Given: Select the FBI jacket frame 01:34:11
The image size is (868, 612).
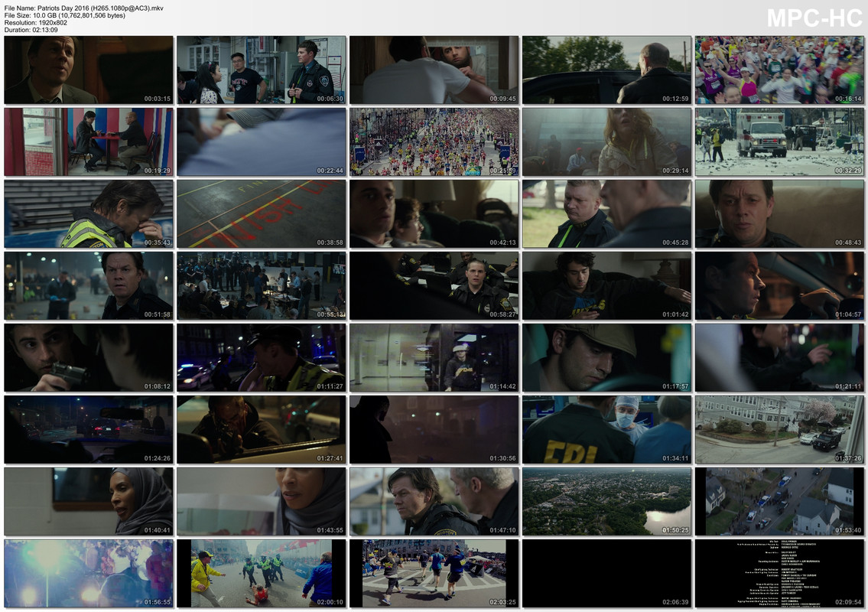Looking at the screenshot, I should [x=606, y=430].
